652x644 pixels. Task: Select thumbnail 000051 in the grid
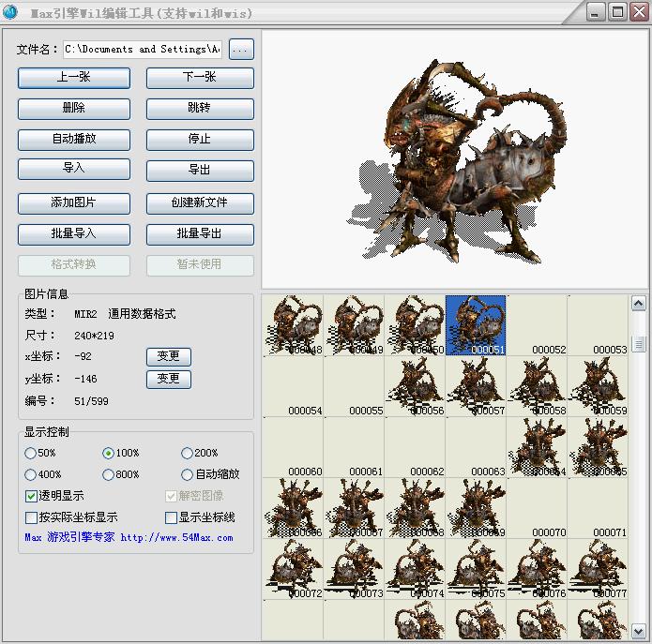click(x=476, y=325)
